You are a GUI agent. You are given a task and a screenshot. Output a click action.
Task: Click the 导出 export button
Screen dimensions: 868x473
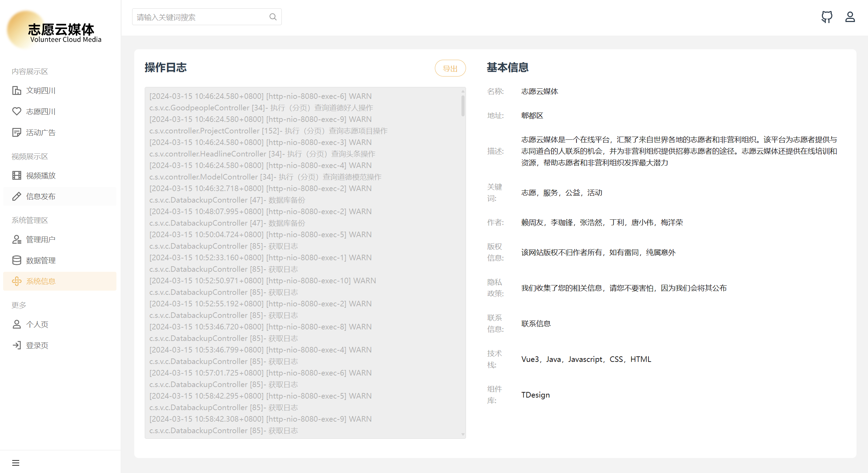[x=450, y=68]
